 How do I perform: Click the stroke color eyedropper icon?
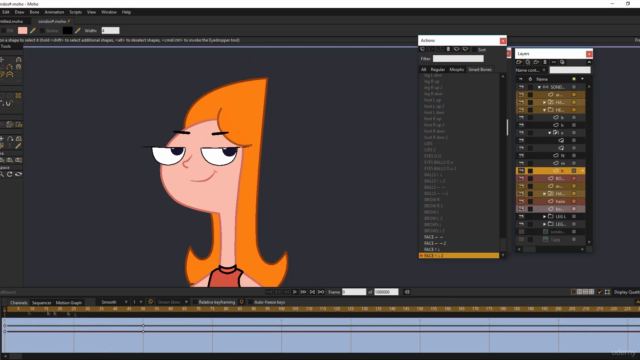pos(78,31)
